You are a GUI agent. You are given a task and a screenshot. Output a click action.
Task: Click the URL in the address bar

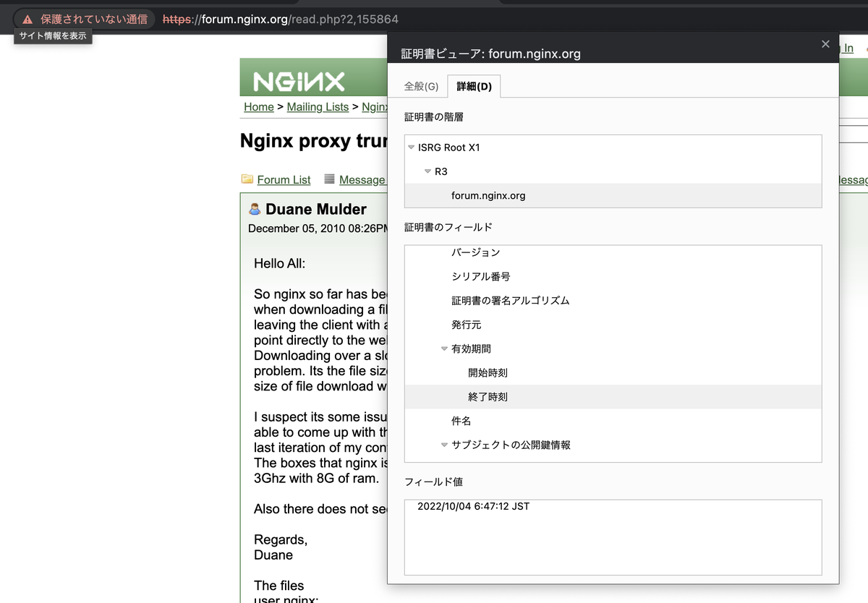(281, 20)
